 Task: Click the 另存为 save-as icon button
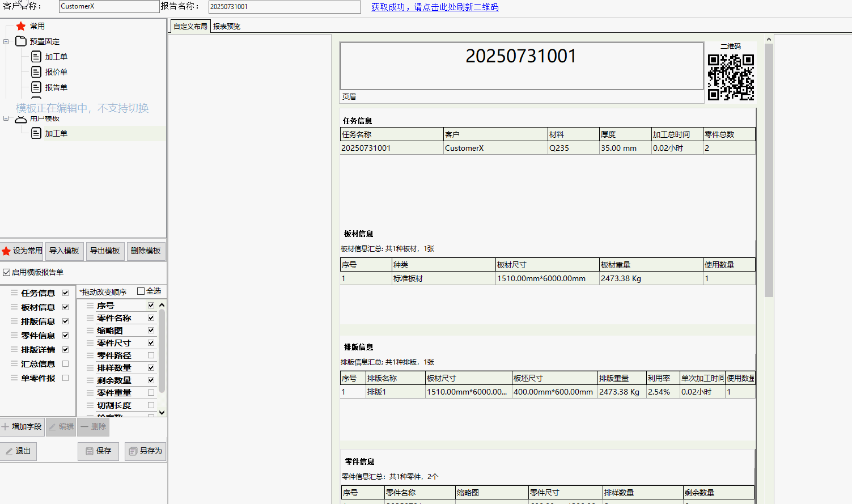point(146,451)
